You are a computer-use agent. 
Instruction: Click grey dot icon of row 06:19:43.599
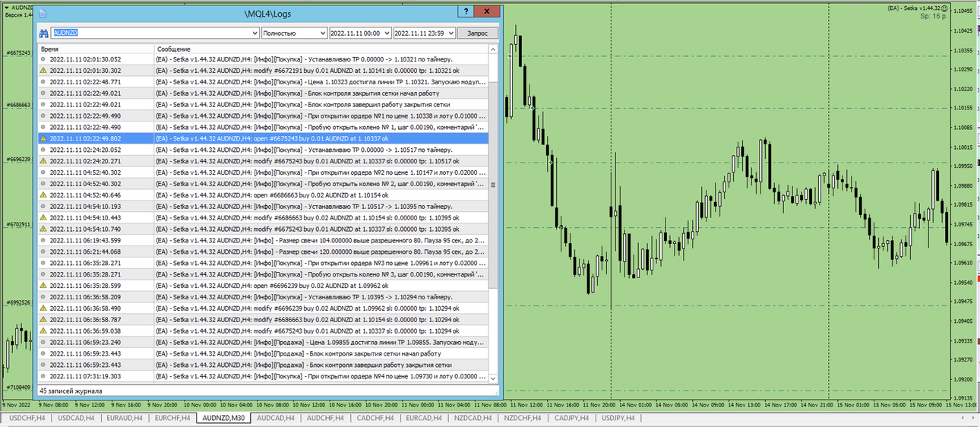(43, 240)
